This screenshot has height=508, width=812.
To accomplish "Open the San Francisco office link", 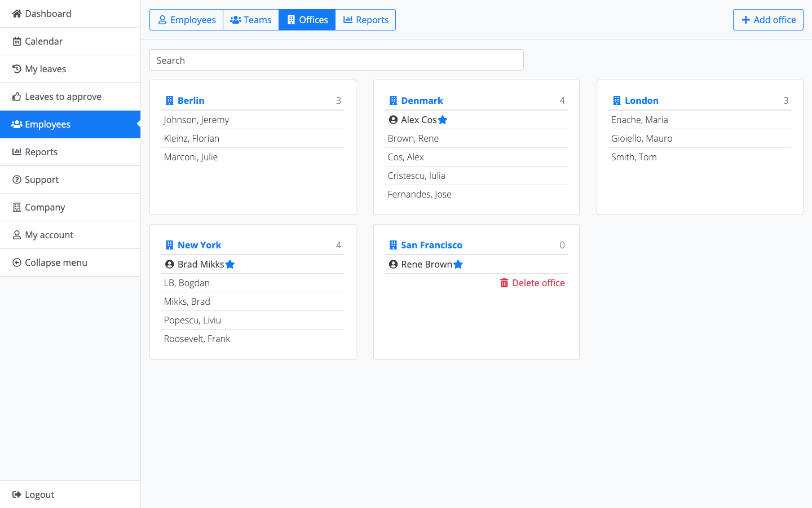I will pos(431,245).
